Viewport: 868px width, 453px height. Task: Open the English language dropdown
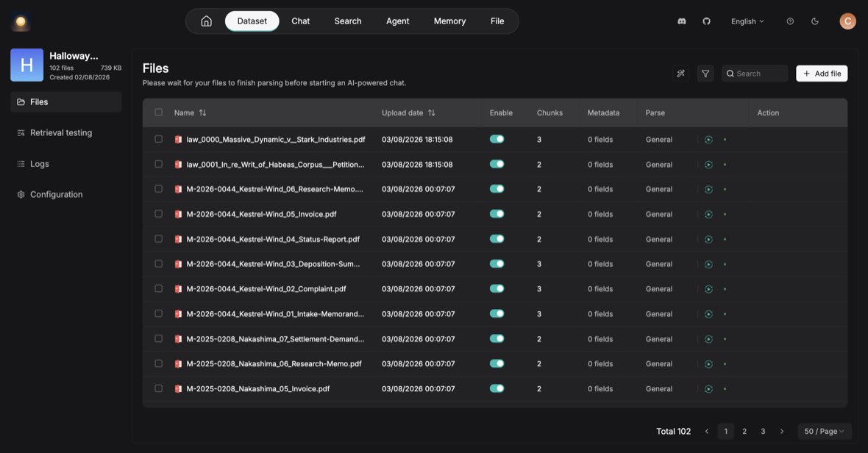[747, 21]
